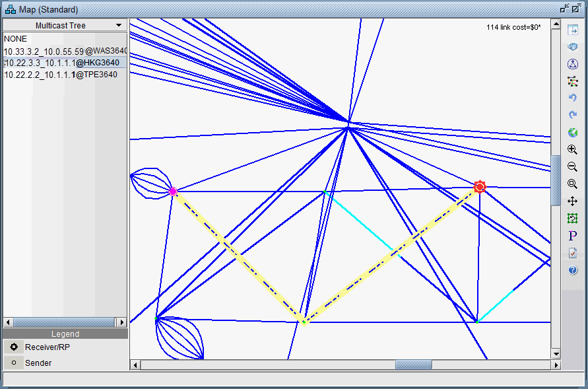Screen dimensions: 588x389
Task: Select 10.22.2.2_10.1.1.1@TPE3640 tree entry
Action: pos(61,75)
